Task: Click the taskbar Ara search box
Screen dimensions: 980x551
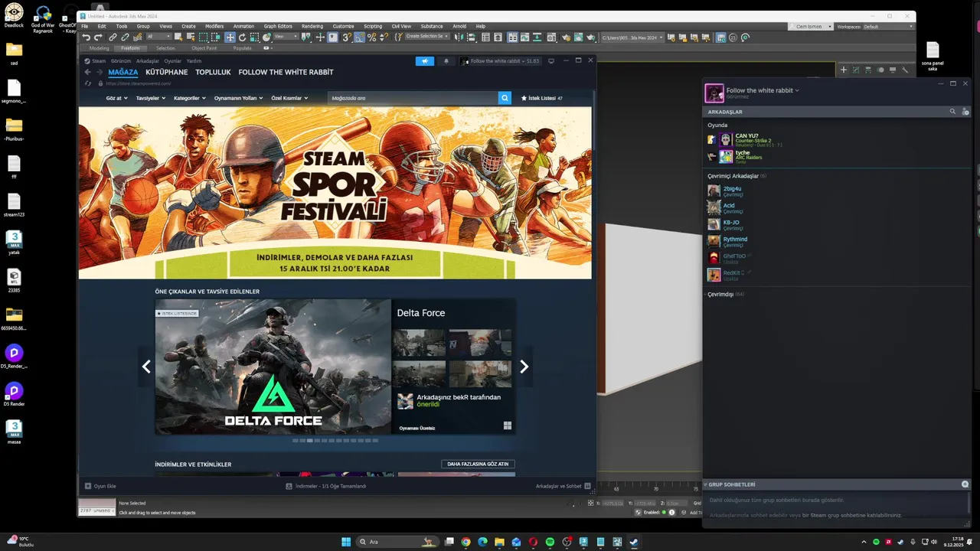Action: [x=398, y=542]
